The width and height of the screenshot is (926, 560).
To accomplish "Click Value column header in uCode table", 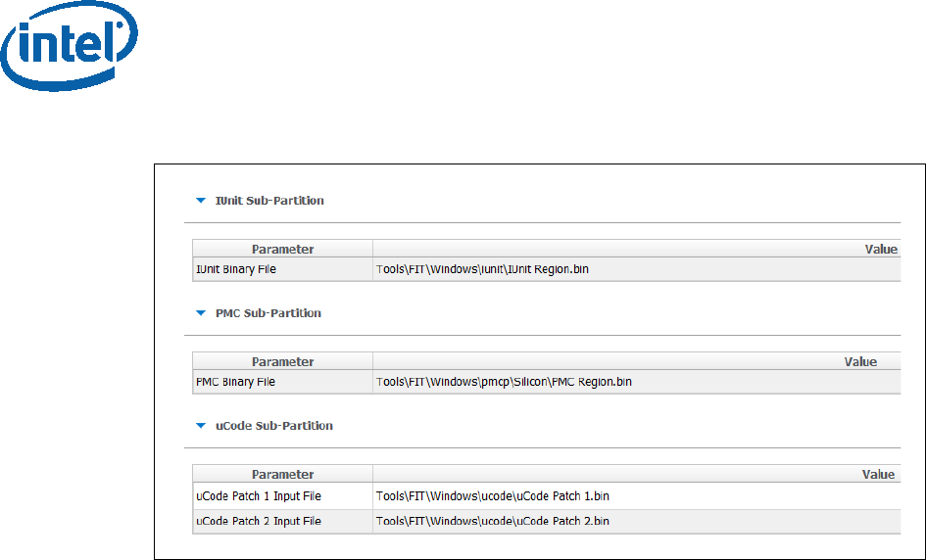I will pos(878,475).
